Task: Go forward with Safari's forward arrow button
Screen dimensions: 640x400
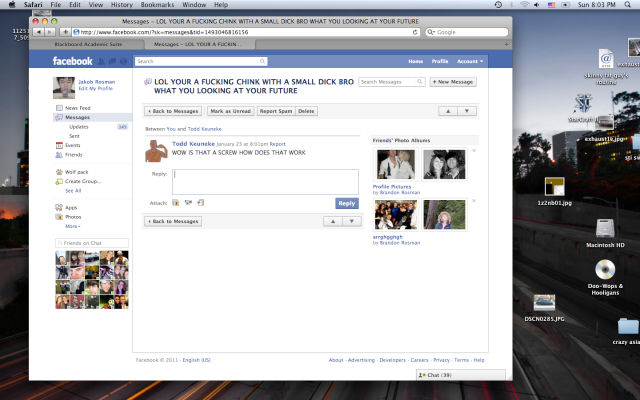Action: pyautogui.click(x=49, y=32)
